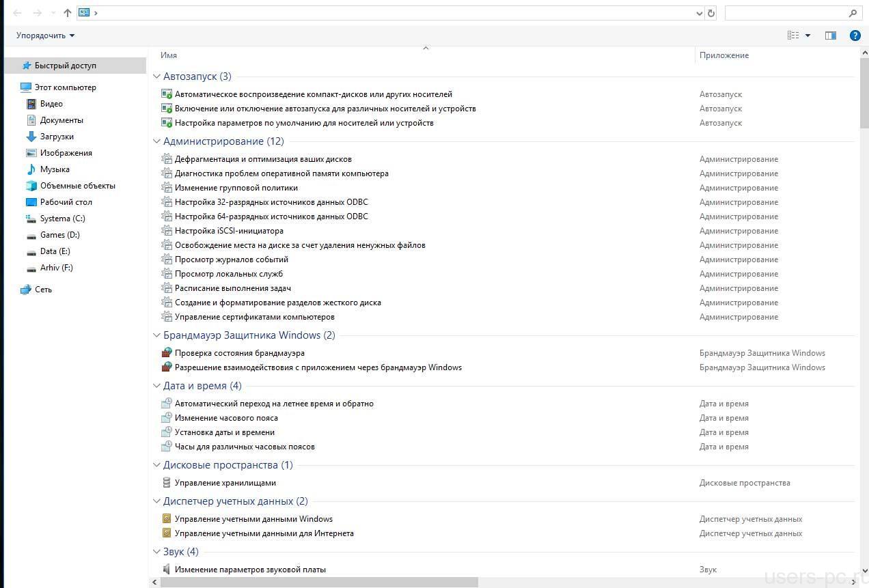Click the Refresh icon in address bar
The width and height of the screenshot is (869, 588).
pyautogui.click(x=711, y=13)
